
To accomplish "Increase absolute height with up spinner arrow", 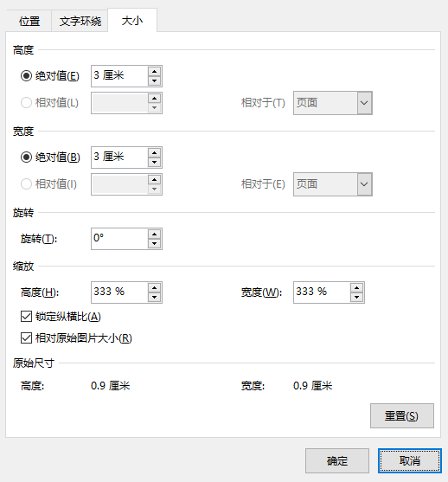I will [154, 72].
